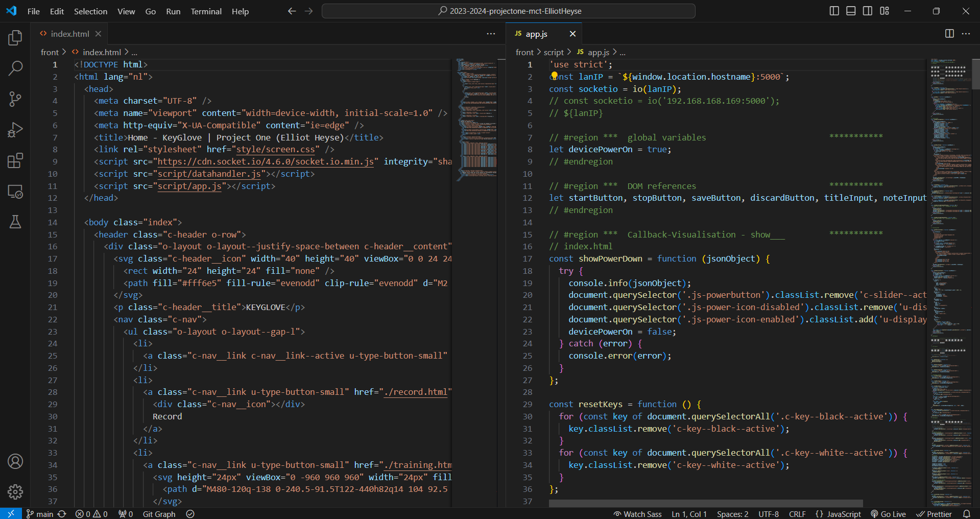Open the Run menu
980x519 pixels.
coord(173,11)
